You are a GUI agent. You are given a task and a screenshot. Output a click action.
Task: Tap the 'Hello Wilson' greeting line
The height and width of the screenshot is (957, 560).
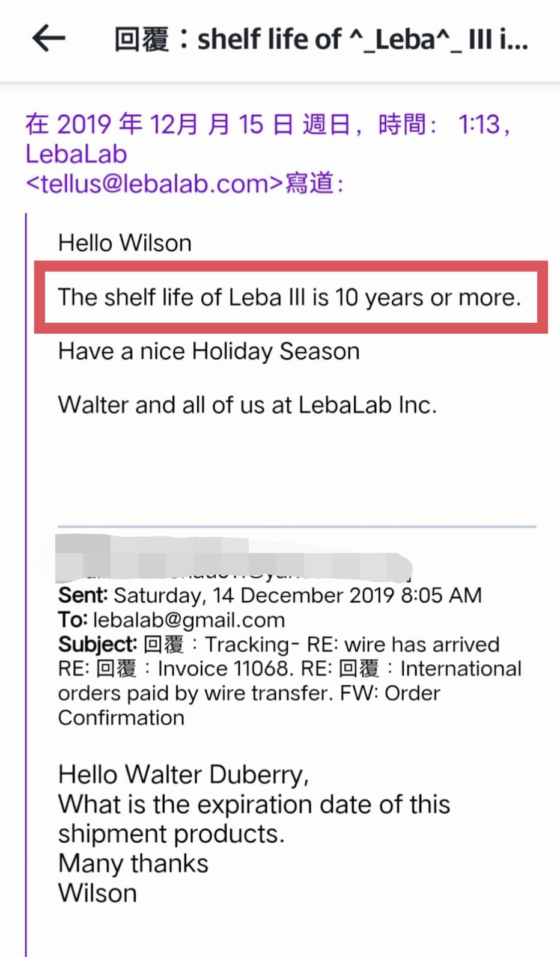[x=125, y=243]
